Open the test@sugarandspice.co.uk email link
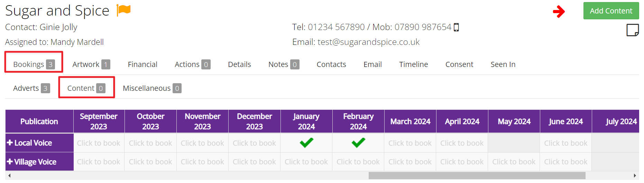The width and height of the screenshot is (644, 183). pos(368,42)
